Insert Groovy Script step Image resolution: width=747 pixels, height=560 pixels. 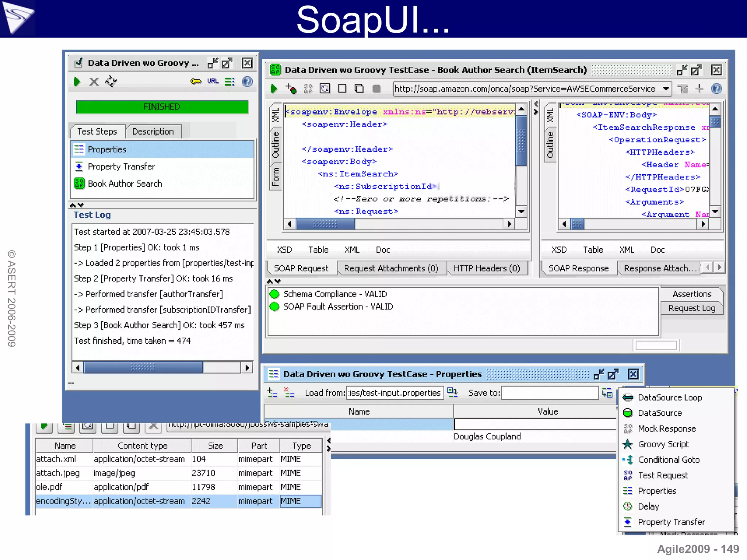click(x=663, y=444)
